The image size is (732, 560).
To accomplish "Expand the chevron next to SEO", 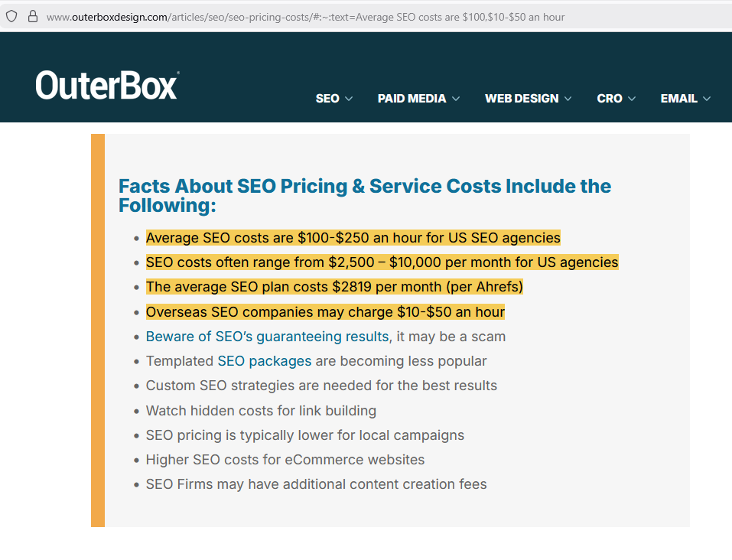I will [x=349, y=99].
